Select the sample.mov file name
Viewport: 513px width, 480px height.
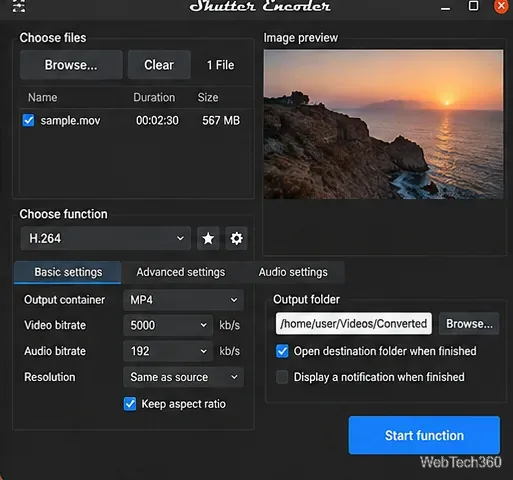70,121
